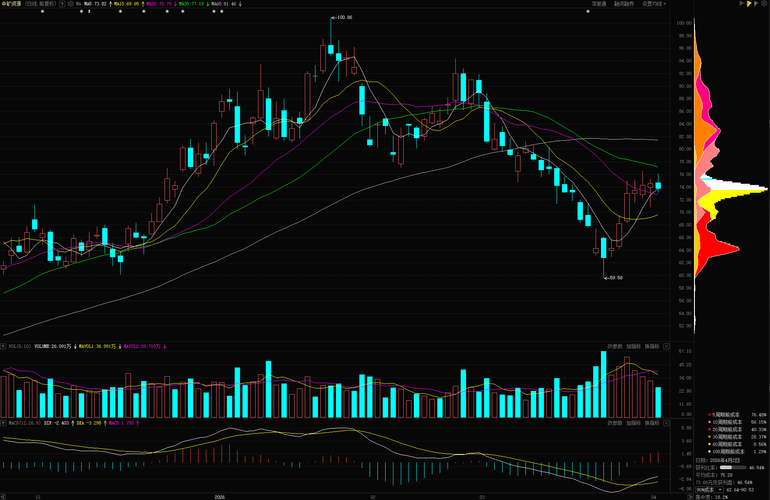Close the VOL indicator panel with X icon
This screenshot has height=500, width=770.
coord(666,346)
